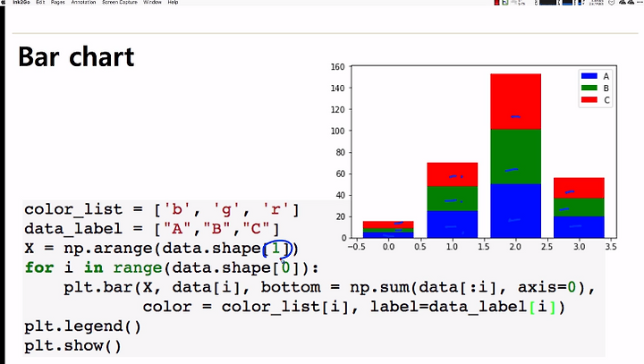Image resolution: width=644 pixels, height=364 pixels.
Task: Open the Help menu
Action: pos(173,2)
